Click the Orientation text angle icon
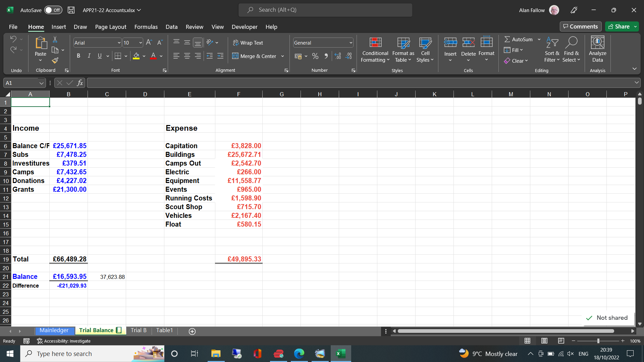Viewport: 644px width, 362px height. pos(210,42)
